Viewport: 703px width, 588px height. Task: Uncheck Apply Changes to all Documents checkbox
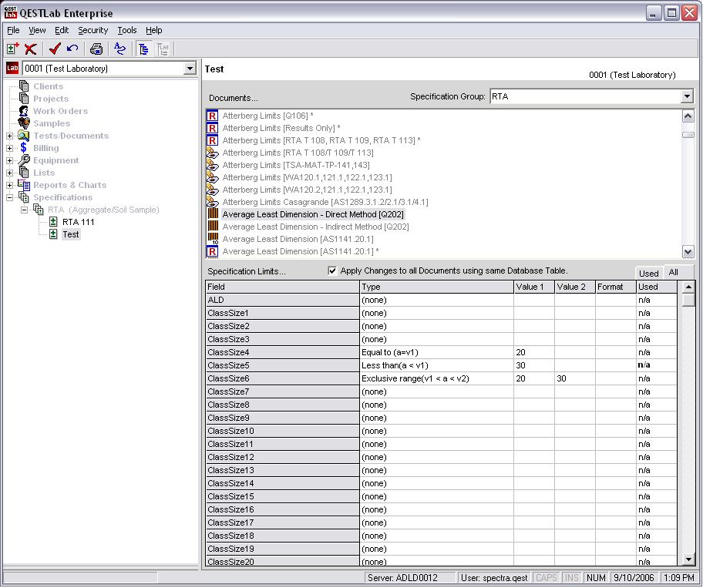(x=332, y=270)
